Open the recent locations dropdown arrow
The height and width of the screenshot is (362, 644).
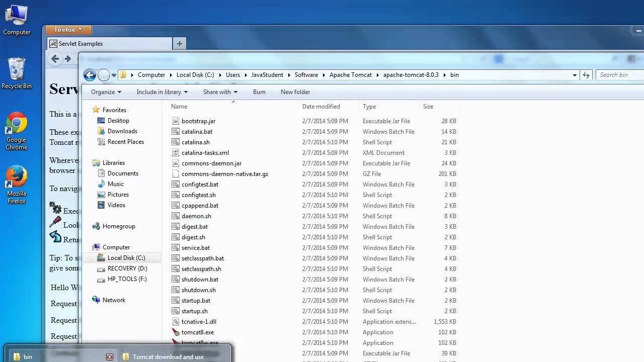tap(114, 75)
